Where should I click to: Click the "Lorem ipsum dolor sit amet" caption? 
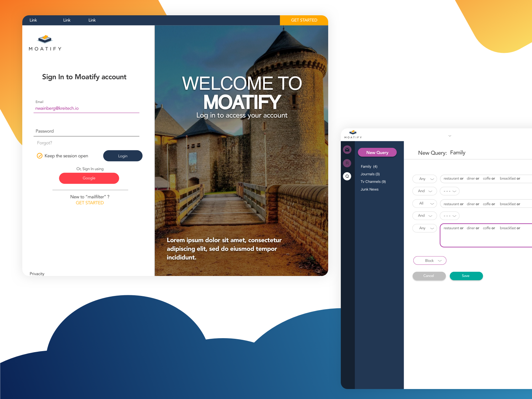pyautogui.click(x=224, y=249)
